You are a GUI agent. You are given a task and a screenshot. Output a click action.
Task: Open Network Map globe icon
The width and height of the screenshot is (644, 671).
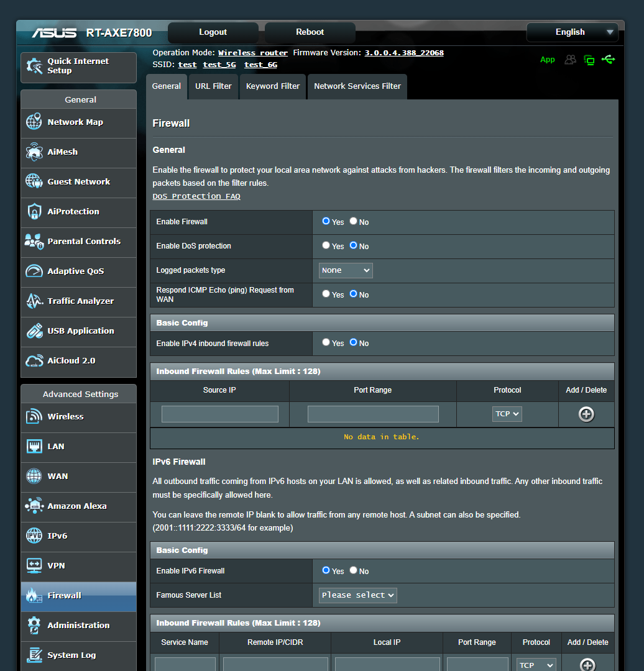[34, 122]
